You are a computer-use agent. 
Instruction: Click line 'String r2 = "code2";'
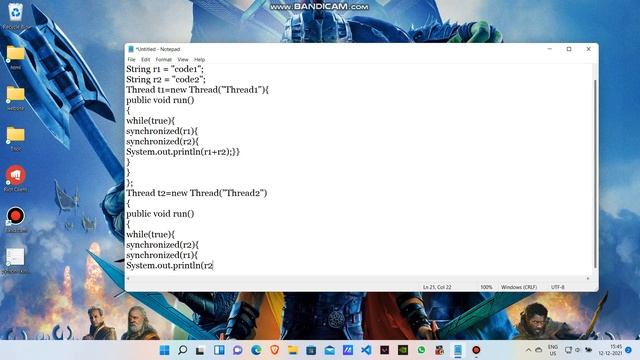[166, 80]
